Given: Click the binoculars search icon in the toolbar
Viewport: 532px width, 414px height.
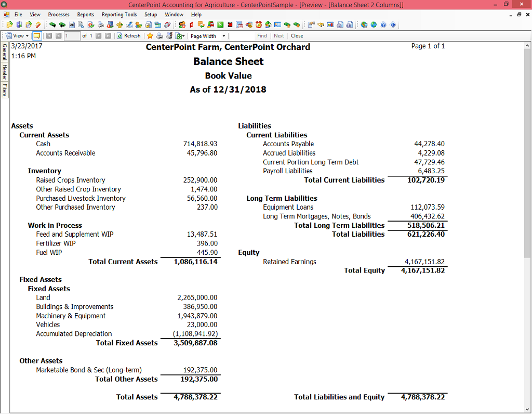Looking at the screenshot, I should pyautogui.click(x=320, y=24).
